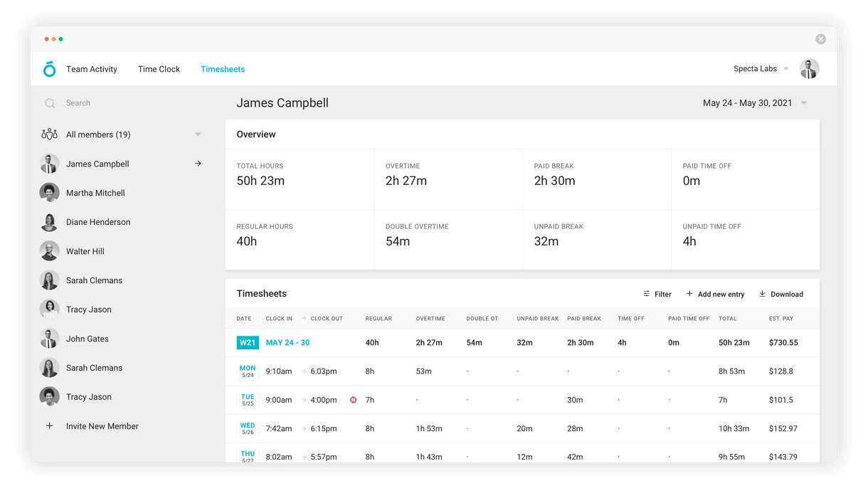Switch to the Time Clock tab

[x=159, y=69]
